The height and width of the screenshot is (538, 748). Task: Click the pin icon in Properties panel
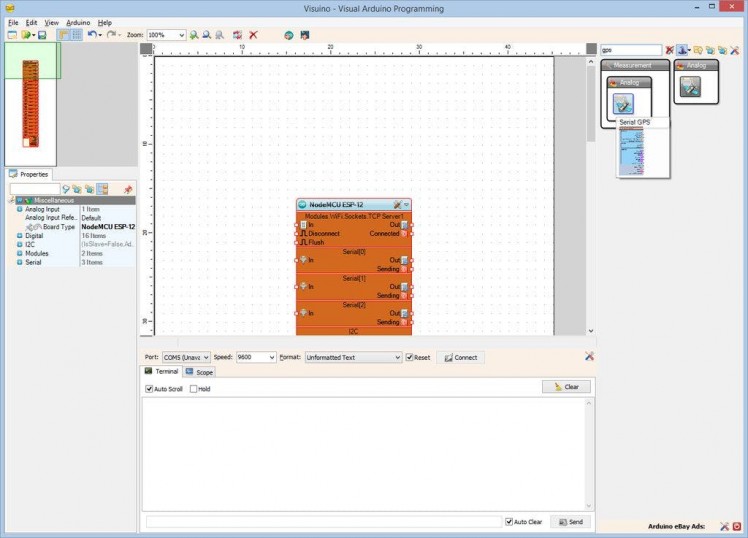click(x=127, y=189)
